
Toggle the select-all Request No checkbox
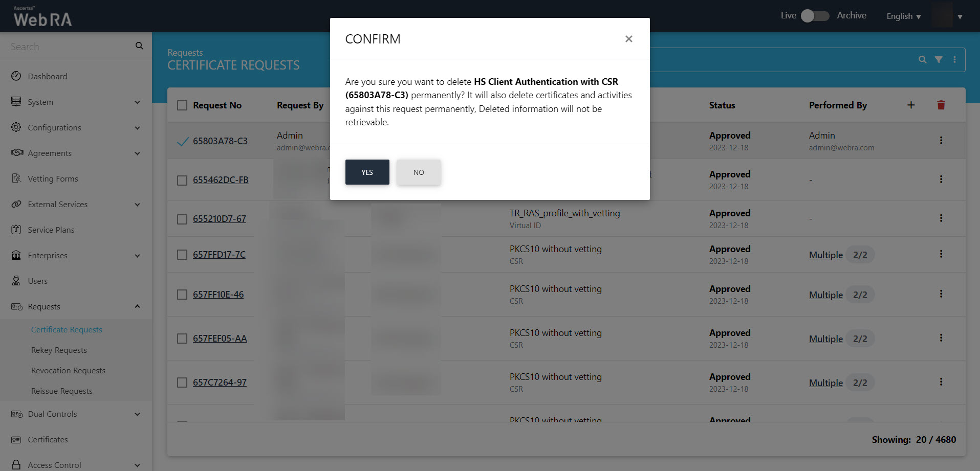coord(182,105)
